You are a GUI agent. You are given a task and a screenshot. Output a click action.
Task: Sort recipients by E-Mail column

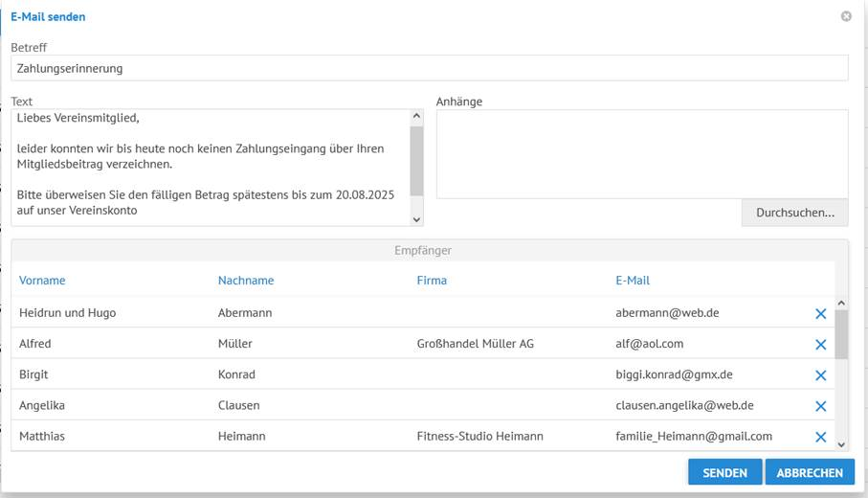click(x=633, y=281)
